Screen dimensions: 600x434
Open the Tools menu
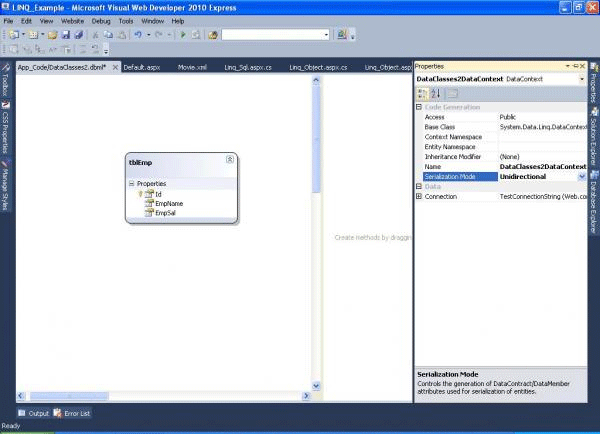[126, 21]
